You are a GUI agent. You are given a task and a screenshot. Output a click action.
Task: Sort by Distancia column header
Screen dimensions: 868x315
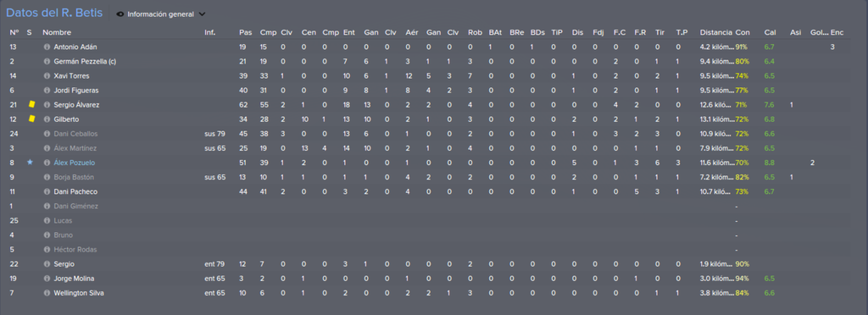[x=715, y=33]
